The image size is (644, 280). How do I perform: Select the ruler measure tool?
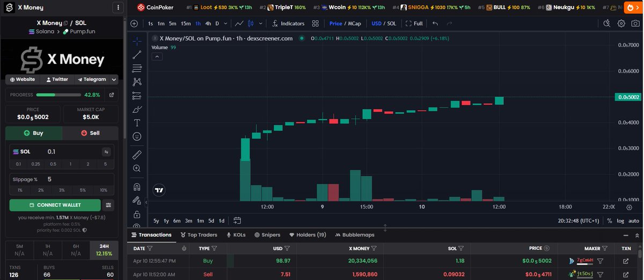point(137,154)
